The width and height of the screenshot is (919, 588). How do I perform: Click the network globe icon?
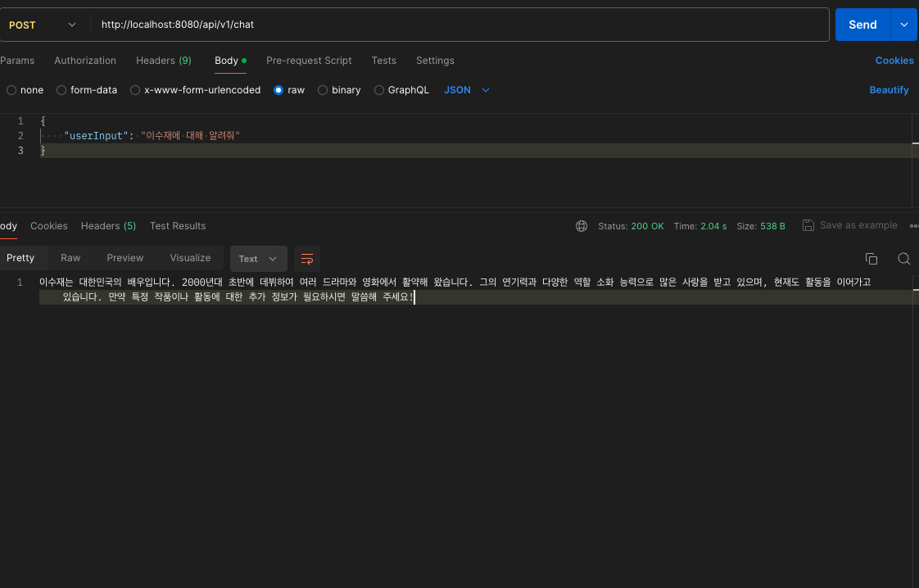[582, 226]
